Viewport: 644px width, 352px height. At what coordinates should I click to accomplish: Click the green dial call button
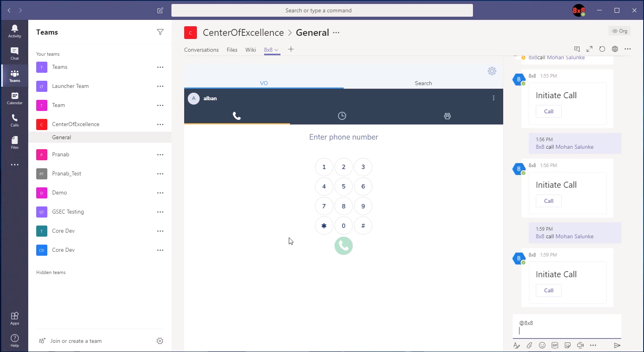click(344, 246)
